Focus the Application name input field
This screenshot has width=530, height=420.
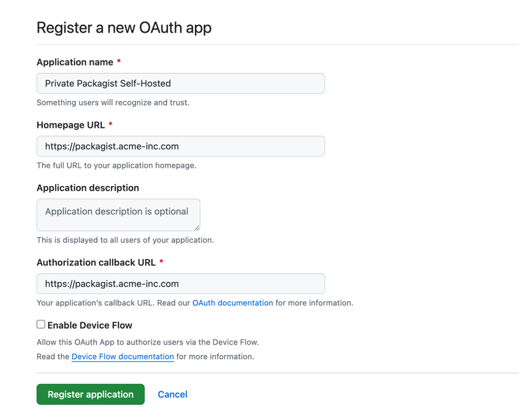pyautogui.click(x=180, y=83)
